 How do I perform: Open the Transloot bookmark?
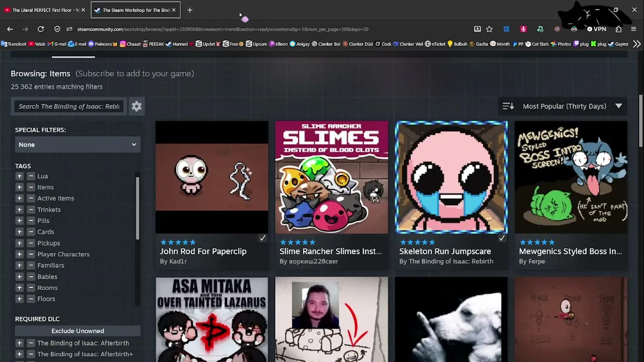pyautogui.click(x=14, y=44)
